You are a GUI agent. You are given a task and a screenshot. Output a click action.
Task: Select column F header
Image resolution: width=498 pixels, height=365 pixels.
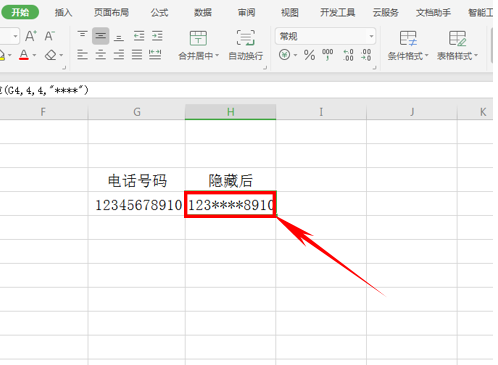tap(43, 112)
